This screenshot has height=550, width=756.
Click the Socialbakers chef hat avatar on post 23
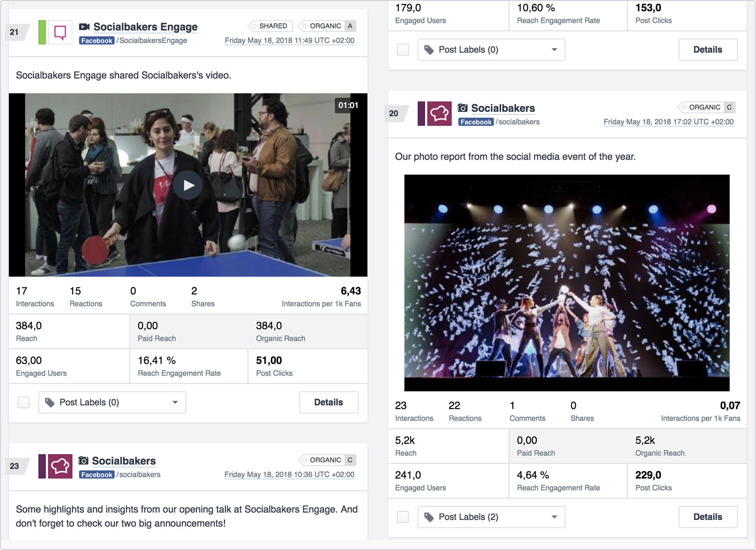60,466
